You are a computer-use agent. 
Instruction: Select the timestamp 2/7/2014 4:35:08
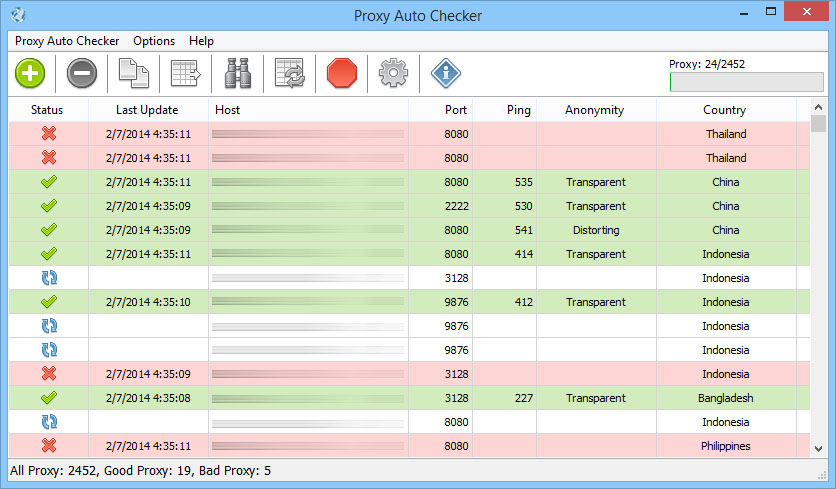(148, 398)
